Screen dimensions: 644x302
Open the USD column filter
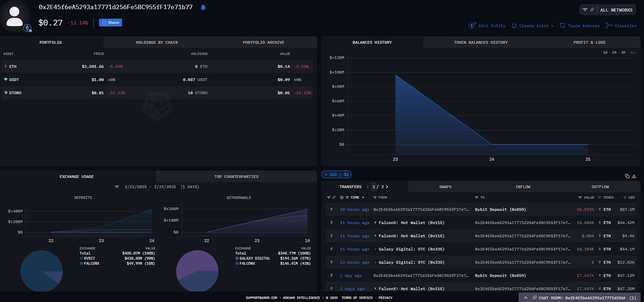(x=625, y=197)
